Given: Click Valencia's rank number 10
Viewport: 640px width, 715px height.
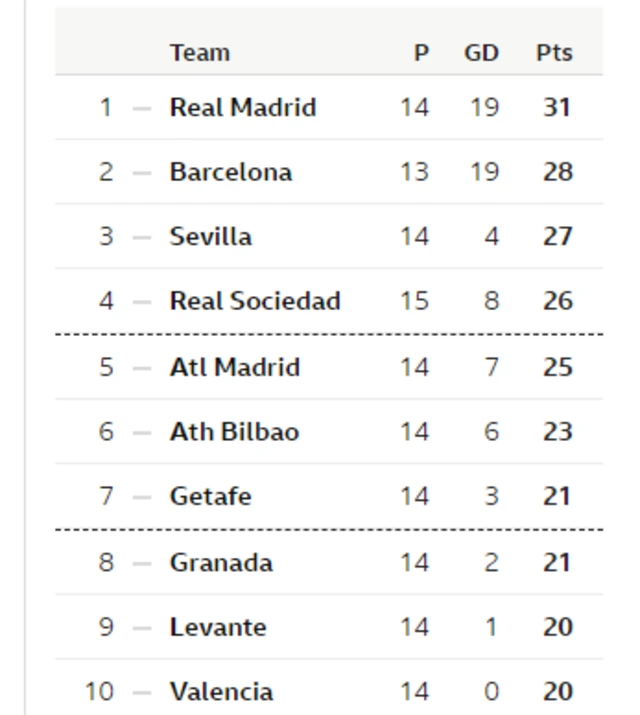Looking at the screenshot, I should pyautogui.click(x=100, y=691).
